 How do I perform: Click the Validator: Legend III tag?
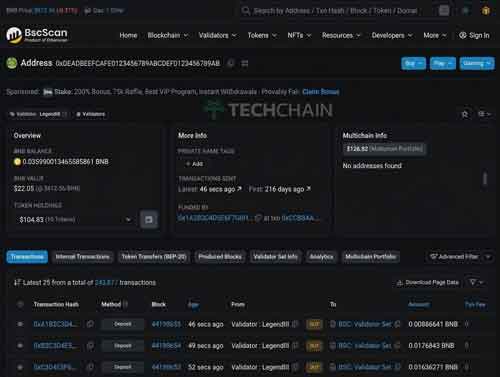pyautogui.click(x=39, y=114)
